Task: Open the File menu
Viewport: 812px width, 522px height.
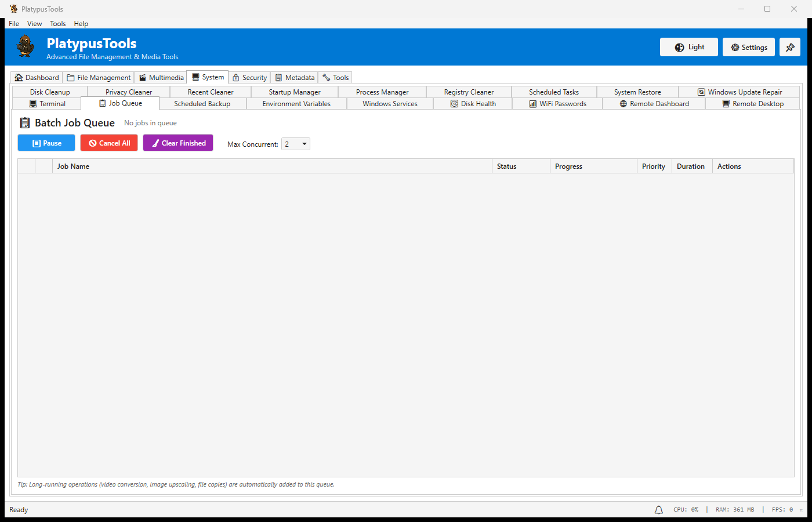Action: 14,24
